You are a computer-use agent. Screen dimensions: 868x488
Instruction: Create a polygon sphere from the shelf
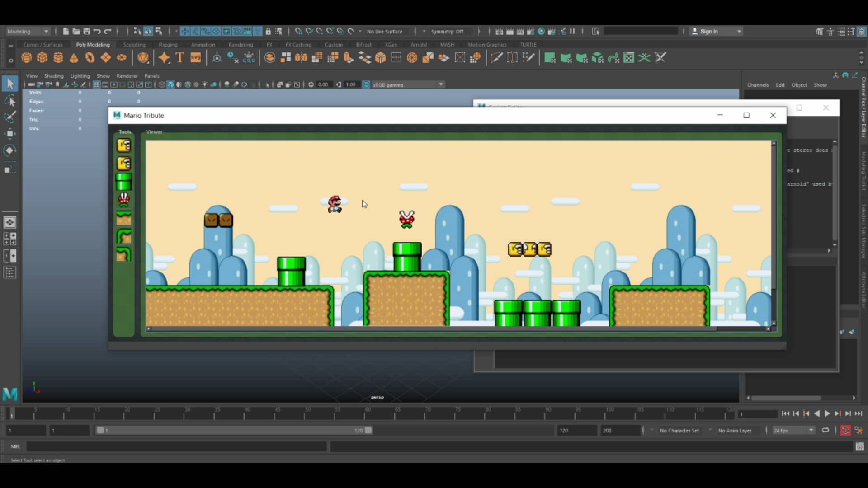coord(26,57)
